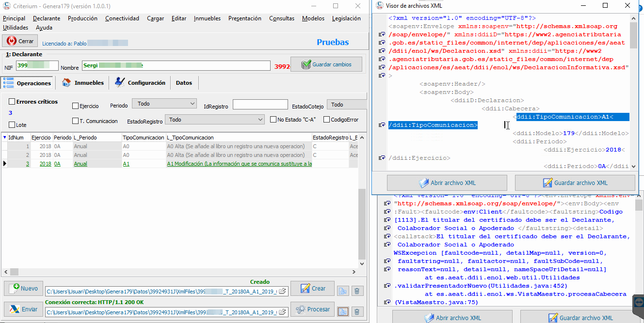Click the IdRegistro input field
The height and width of the screenshot is (323, 644).
coord(260,105)
